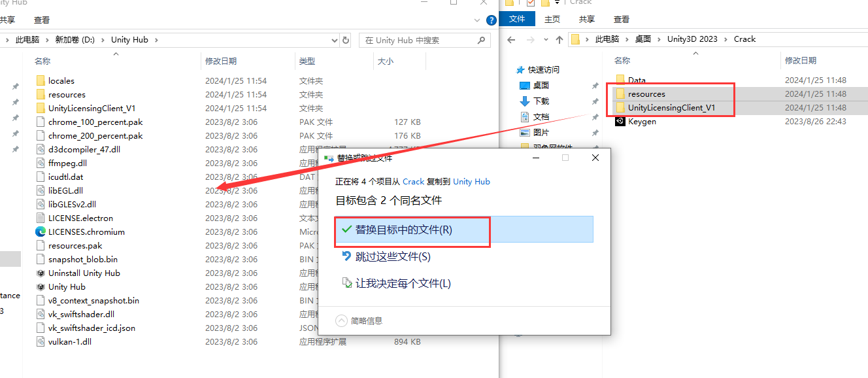Viewport: 868px width, 378px height.
Task: Open the 查看 menu in the Unity Hub window
Action: coord(41,19)
